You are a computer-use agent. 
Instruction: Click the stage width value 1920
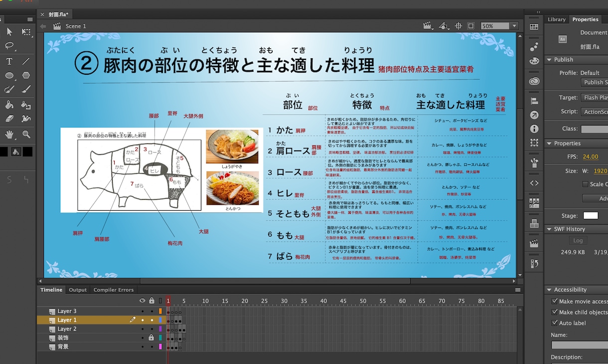click(x=601, y=171)
